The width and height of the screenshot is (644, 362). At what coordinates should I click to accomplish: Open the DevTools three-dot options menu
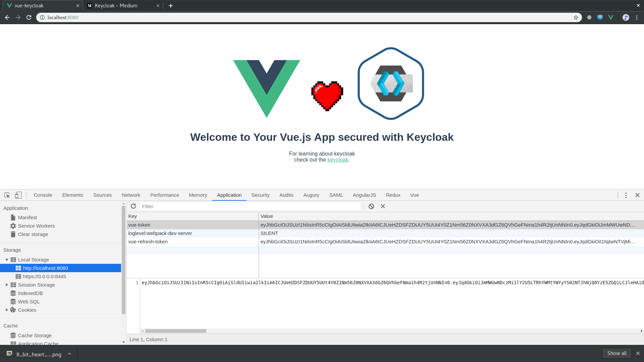click(626, 195)
